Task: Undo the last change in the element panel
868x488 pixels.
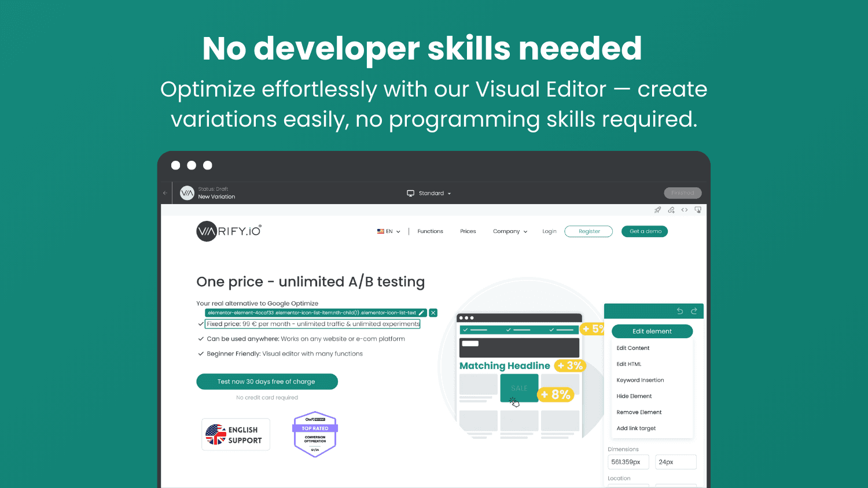Action: point(679,310)
